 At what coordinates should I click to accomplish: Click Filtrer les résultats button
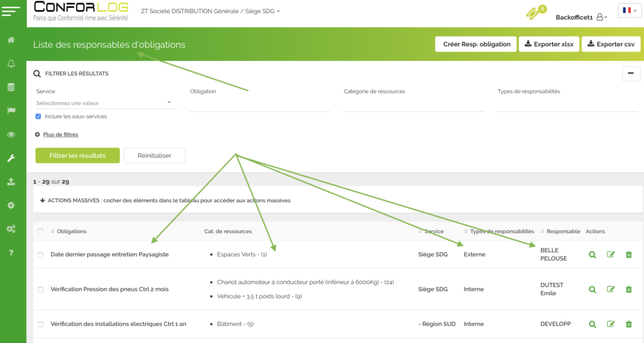click(77, 156)
